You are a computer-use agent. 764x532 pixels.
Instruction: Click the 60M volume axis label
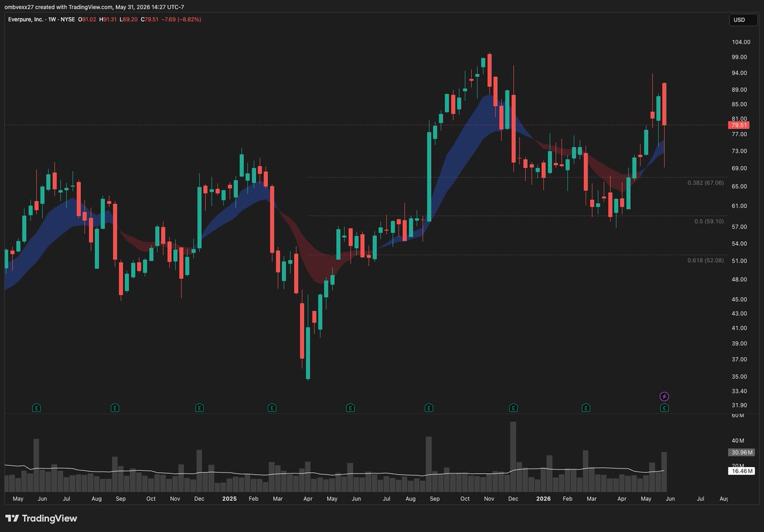tap(738, 416)
